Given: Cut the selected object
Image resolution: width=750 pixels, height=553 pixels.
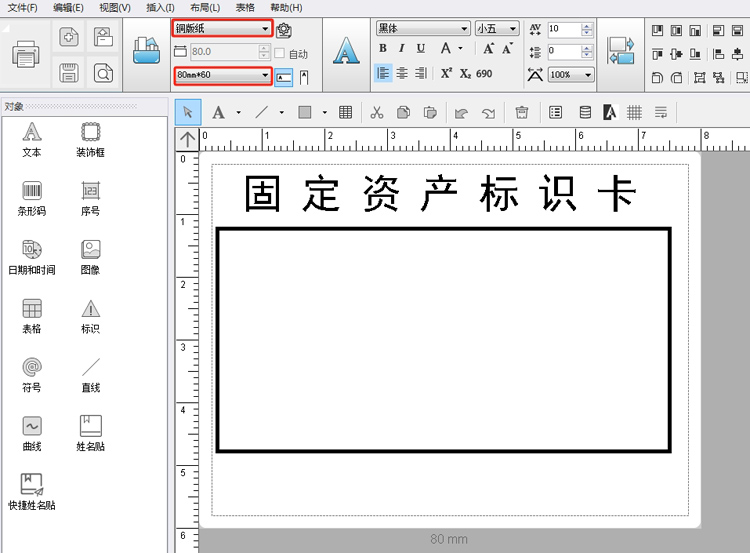Looking at the screenshot, I should [x=377, y=112].
